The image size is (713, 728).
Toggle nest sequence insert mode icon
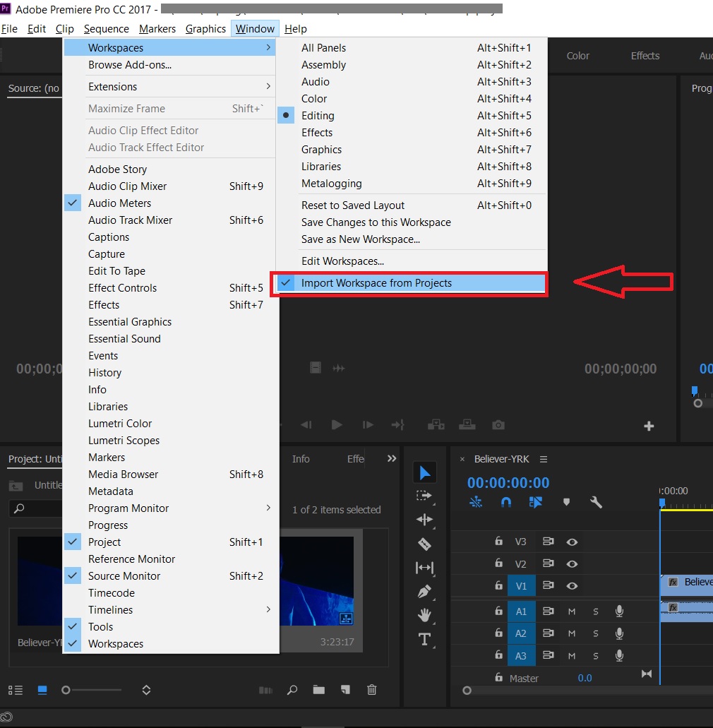click(476, 502)
